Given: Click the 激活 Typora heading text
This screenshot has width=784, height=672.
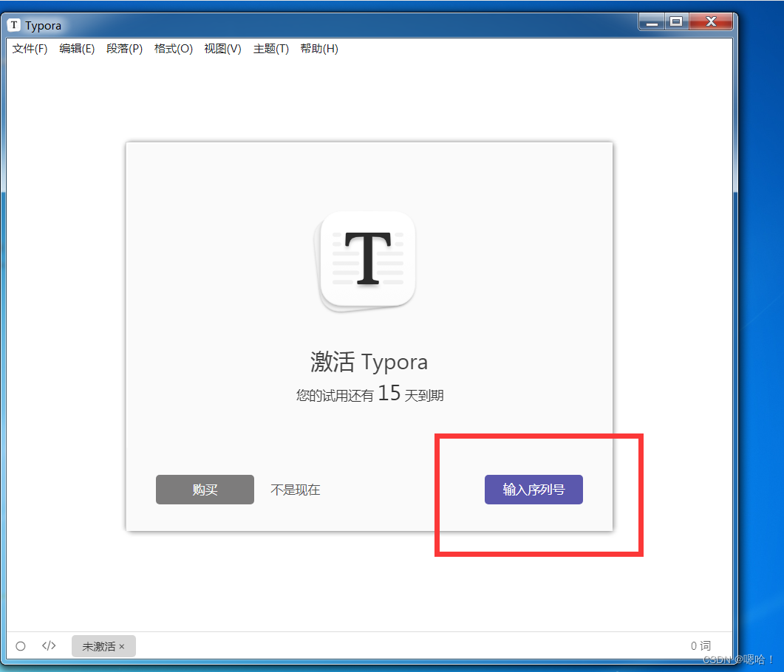Looking at the screenshot, I should pyautogui.click(x=369, y=362).
